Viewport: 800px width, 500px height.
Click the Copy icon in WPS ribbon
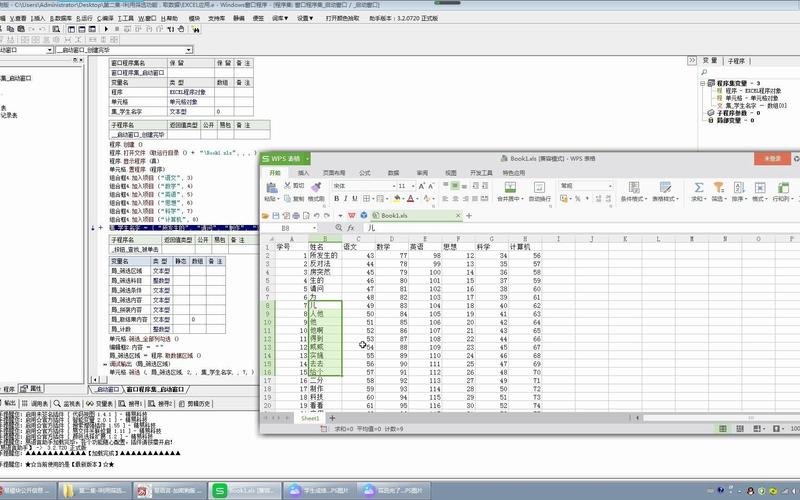pyautogui.click(x=288, y=198)
